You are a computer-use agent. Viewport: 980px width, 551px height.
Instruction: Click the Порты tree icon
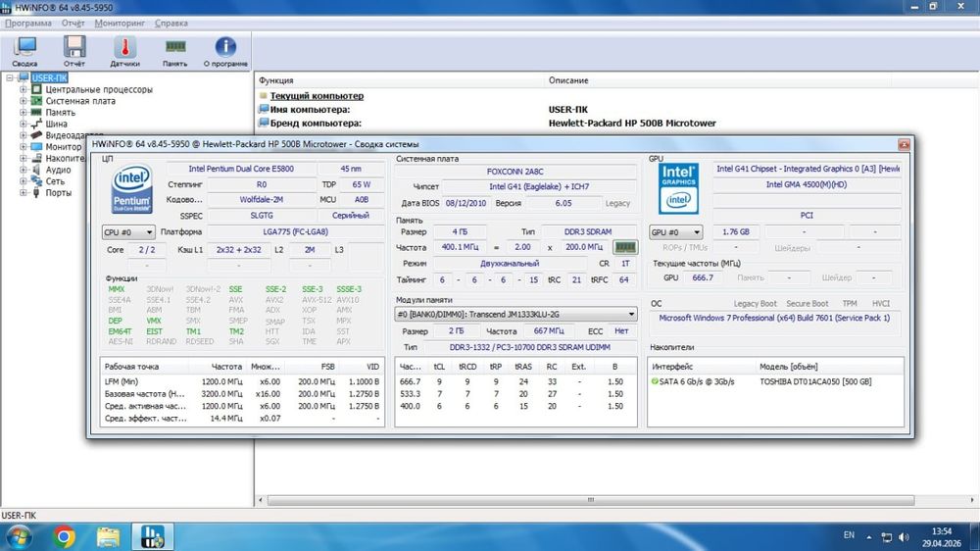tap(37, 192)
